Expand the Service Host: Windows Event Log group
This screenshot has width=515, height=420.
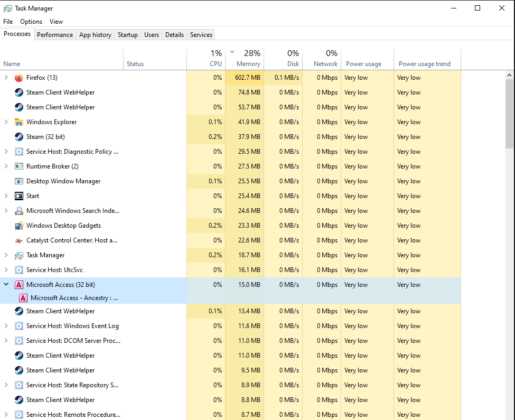[x=6, y=326]
